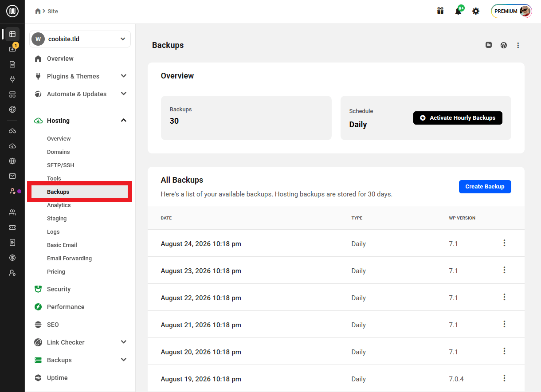Viewport: 541px width, 392px height.
Task: Go to Staging under Hosting
Action: click(x=57, y=219)
